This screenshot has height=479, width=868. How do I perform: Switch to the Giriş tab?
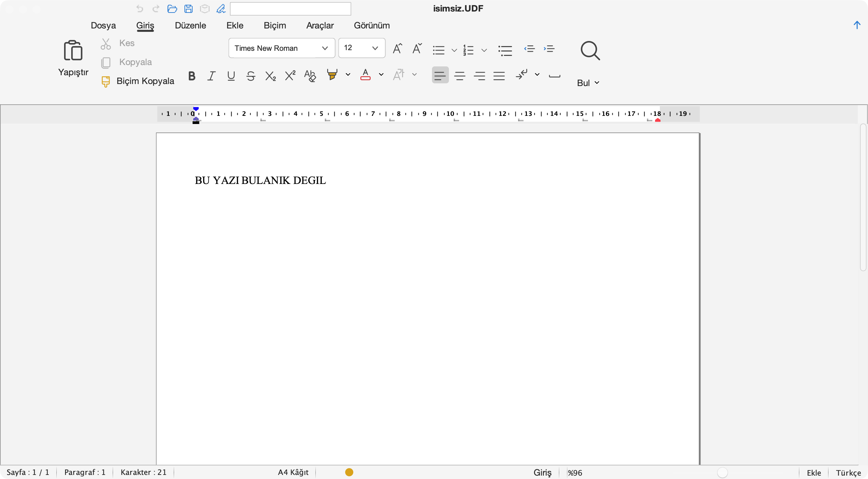click(x=145, y=25)
